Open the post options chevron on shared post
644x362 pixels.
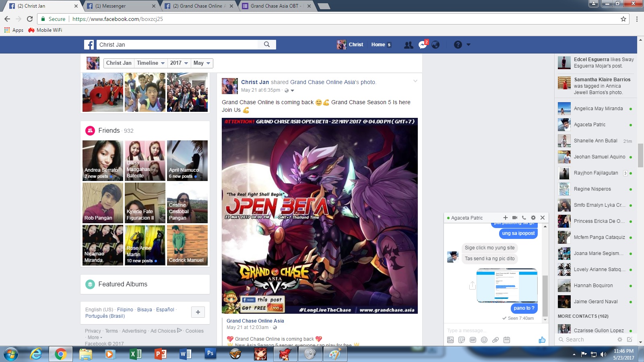click(415, 81)
